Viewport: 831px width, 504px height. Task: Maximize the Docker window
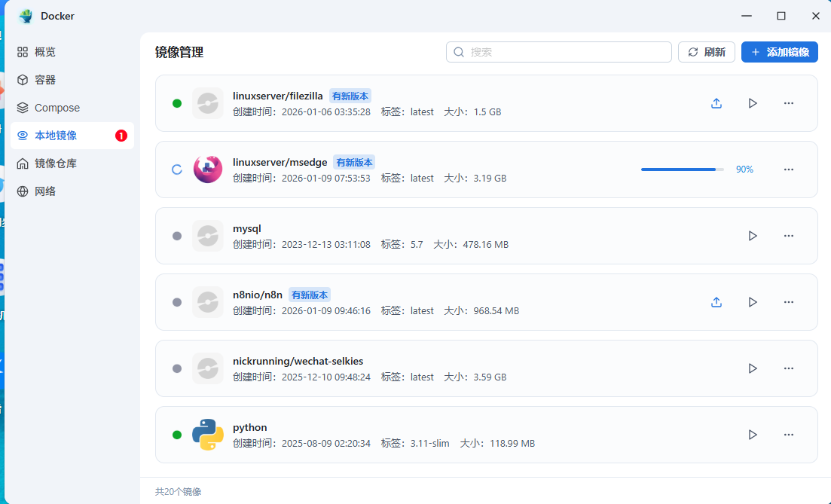(781, 16)
